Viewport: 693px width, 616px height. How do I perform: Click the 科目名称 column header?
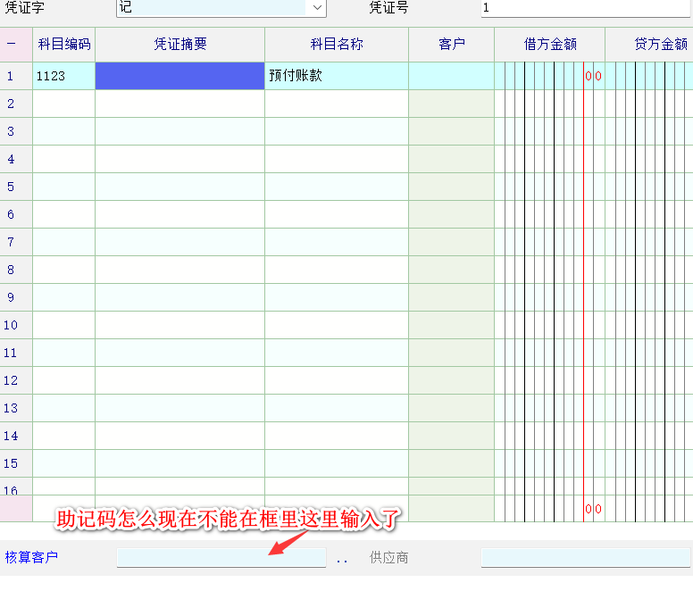(337, 44)
